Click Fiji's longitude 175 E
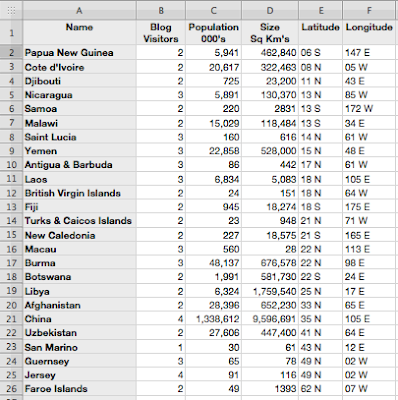398x400 pixels. (x=369, y=207)
